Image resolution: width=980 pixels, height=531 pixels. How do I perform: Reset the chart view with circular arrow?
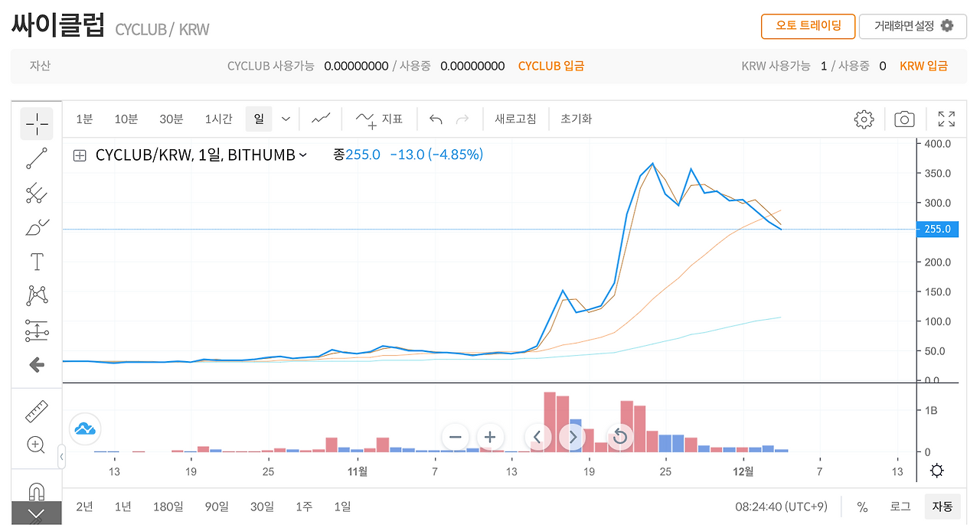(x=620, y=438)
